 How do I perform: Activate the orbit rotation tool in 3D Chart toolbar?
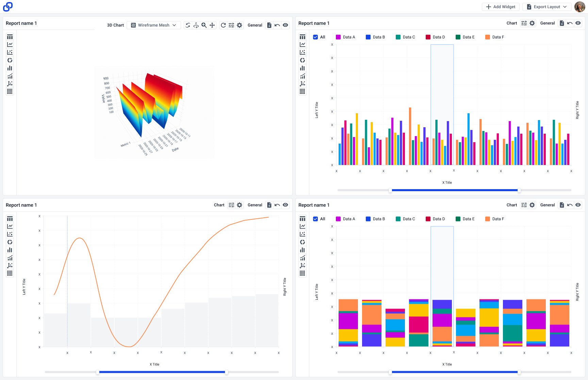pos(188,25)
